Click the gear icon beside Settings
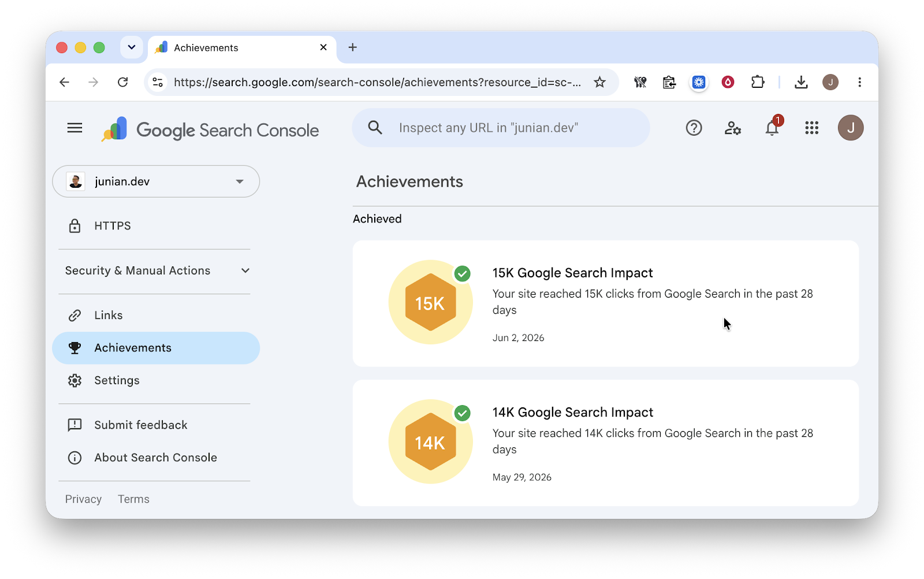Screen dimensions: 924x579 (x=74, y=380)
